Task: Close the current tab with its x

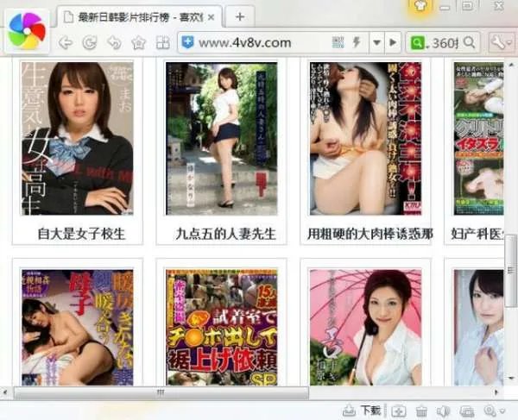Action: tap(211, 17)
